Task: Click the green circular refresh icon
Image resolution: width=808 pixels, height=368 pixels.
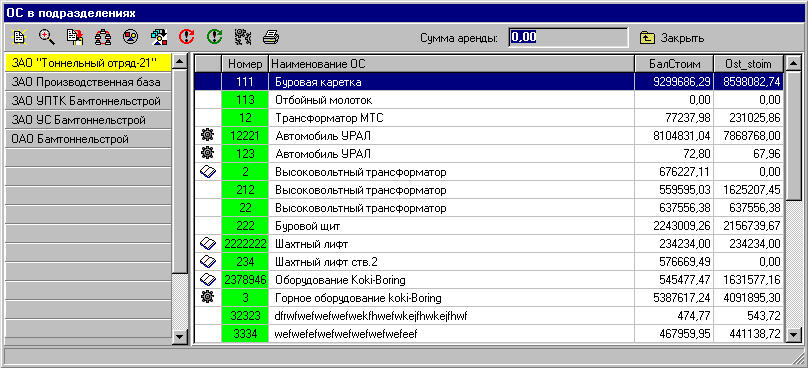Action: tap(214, 37)
